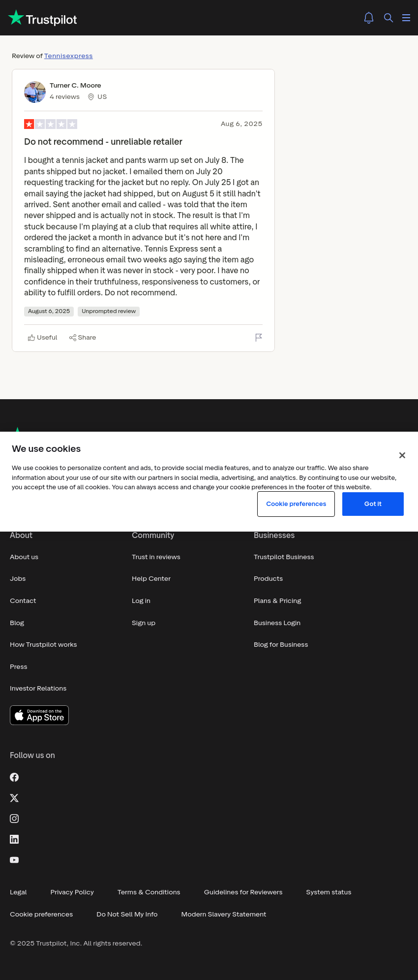Click Download on the App Store badge
418x980 pixels.
(x=39, y=715)
